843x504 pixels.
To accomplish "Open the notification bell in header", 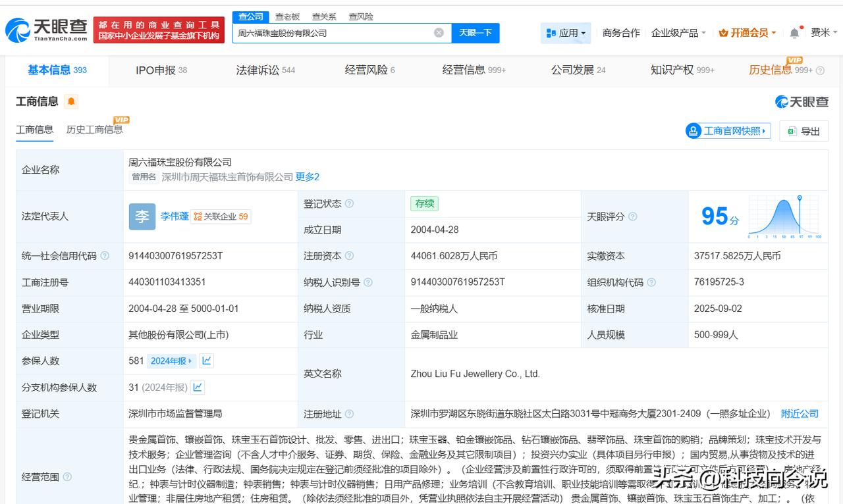I will tap(794, 33).
